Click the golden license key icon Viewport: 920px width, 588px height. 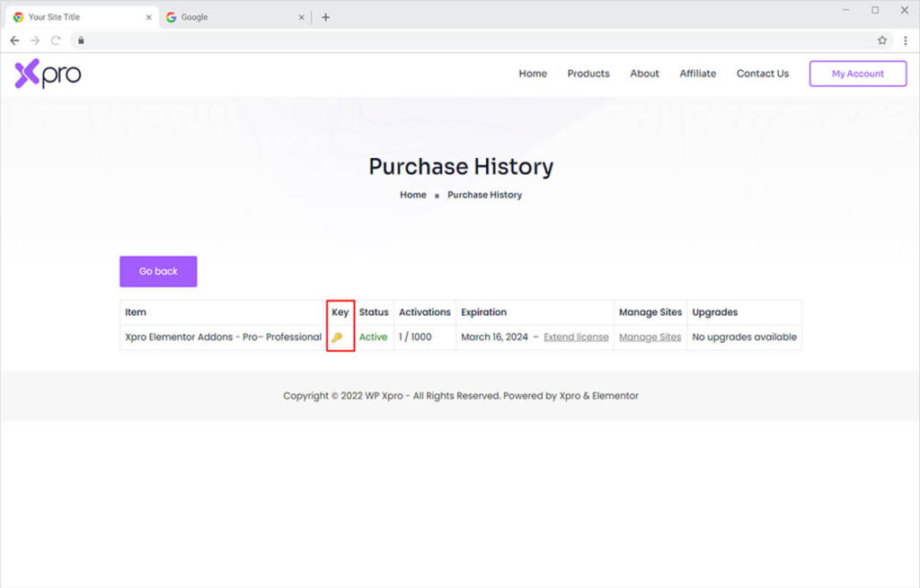[337, 338]
